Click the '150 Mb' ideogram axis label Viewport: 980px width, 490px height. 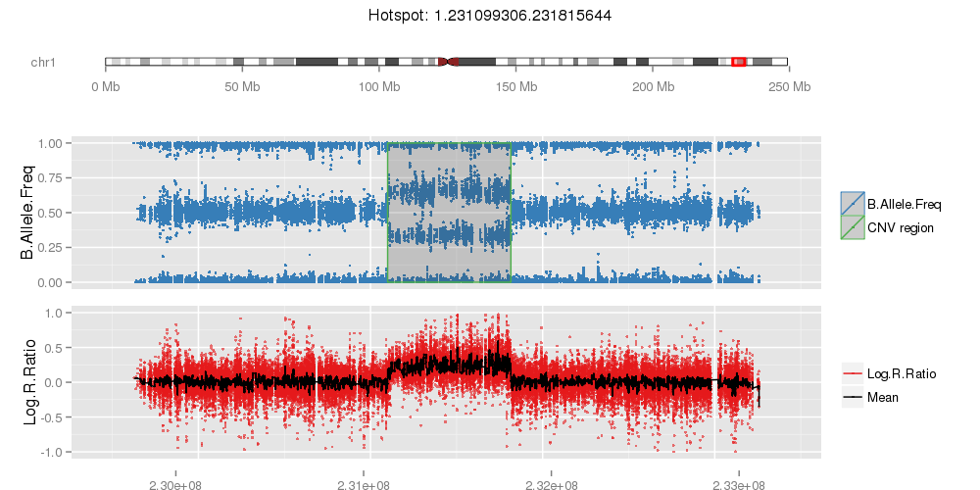(515, 87)
